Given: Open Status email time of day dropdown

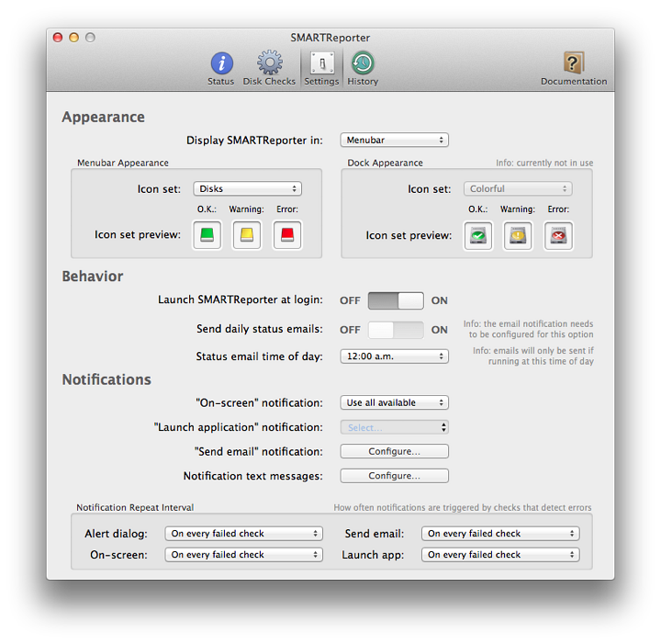Looking at the screenshot, I should pyautogui.click(x=395, y=356).
